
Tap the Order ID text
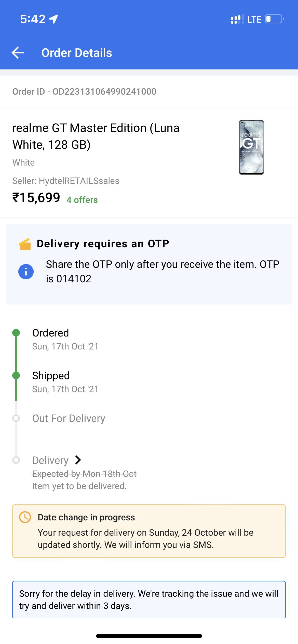coord(84,92)
